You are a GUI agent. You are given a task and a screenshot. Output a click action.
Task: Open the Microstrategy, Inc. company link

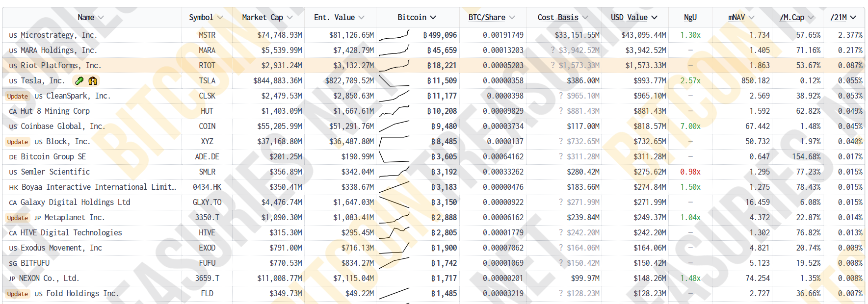point(59,35)
